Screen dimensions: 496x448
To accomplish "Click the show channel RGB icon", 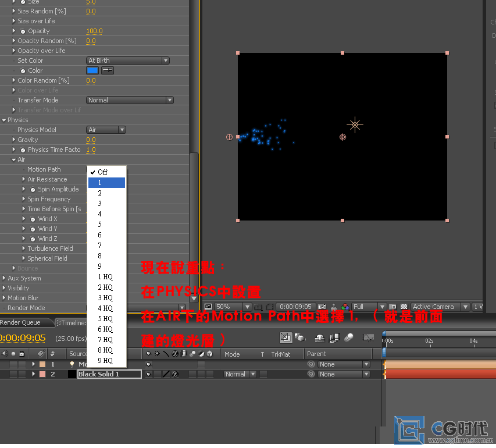I will click(x=345, y=307).
